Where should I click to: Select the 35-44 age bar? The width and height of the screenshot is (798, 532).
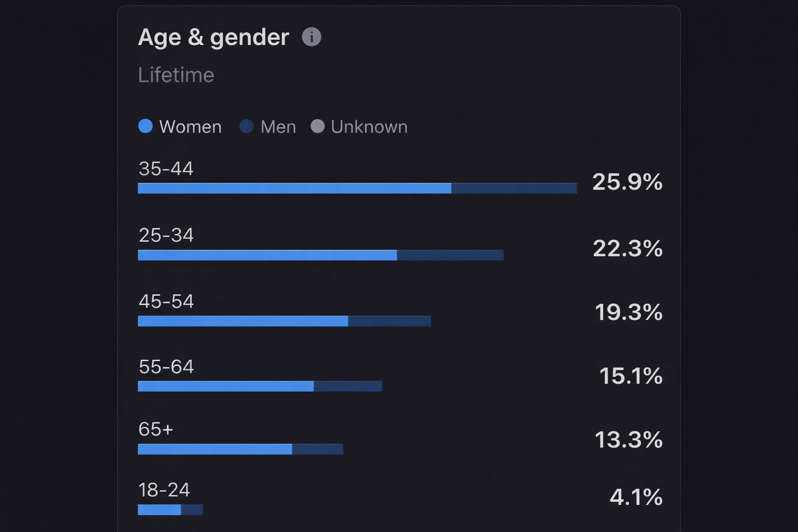coord(357,189)
